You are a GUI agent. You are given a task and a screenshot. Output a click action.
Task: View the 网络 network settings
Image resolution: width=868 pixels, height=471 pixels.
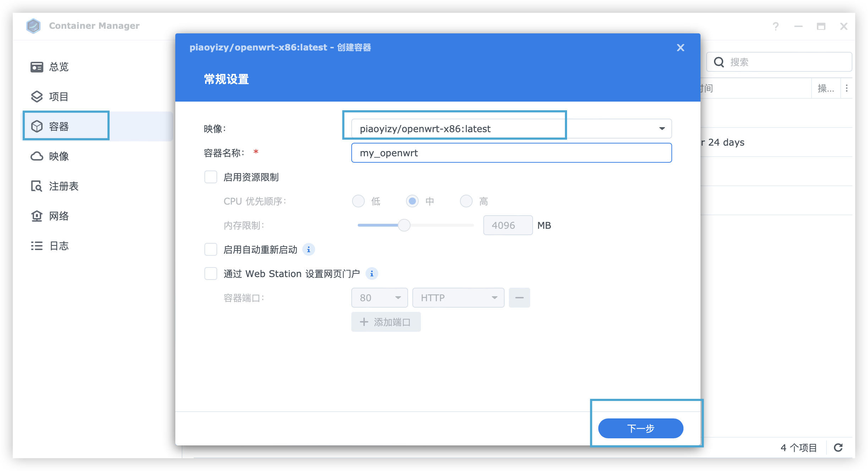coord(58,216)
